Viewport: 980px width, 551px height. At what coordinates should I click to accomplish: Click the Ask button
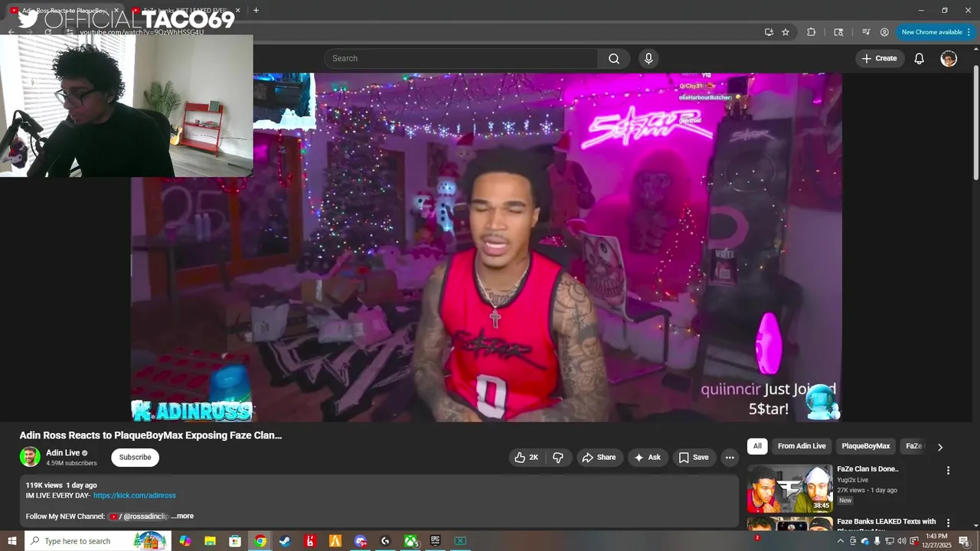(648, 458)
